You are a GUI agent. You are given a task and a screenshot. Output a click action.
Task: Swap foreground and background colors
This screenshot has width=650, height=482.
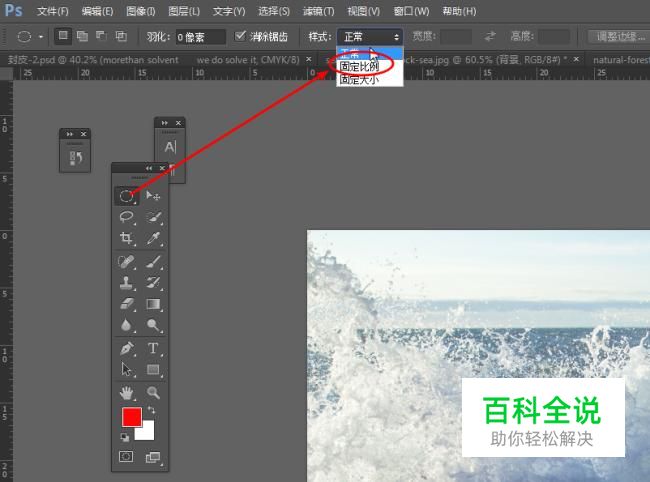coord(151,410)
